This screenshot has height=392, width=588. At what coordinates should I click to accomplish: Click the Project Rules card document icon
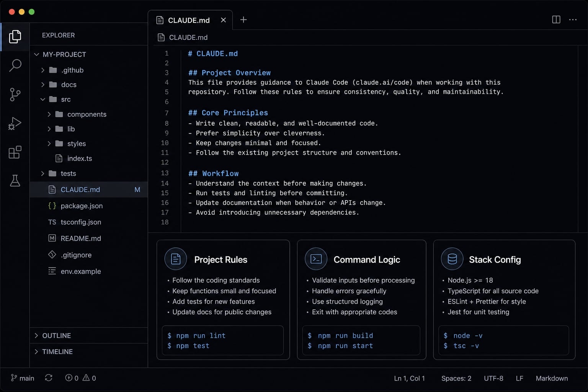(x=176, y=259)
